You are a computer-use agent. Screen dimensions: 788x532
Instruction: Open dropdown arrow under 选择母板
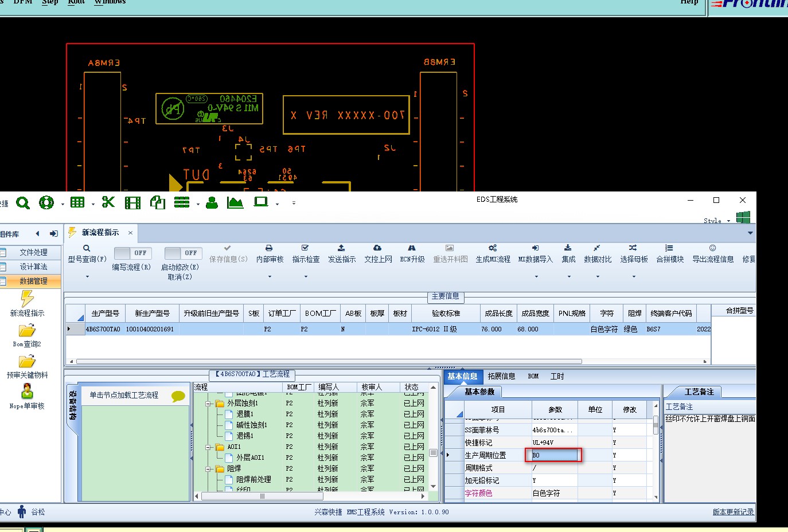tap(634, 277)
